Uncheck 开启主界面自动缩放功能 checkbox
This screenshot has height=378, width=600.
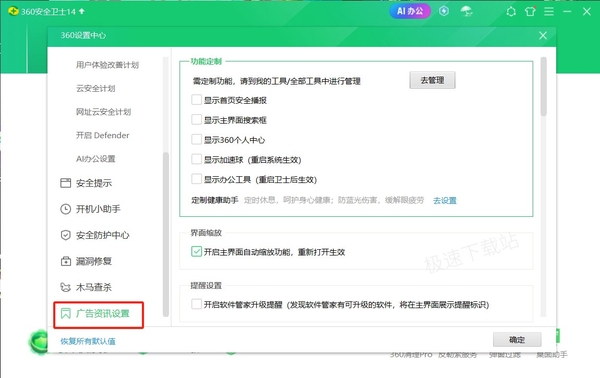[196, 251]
